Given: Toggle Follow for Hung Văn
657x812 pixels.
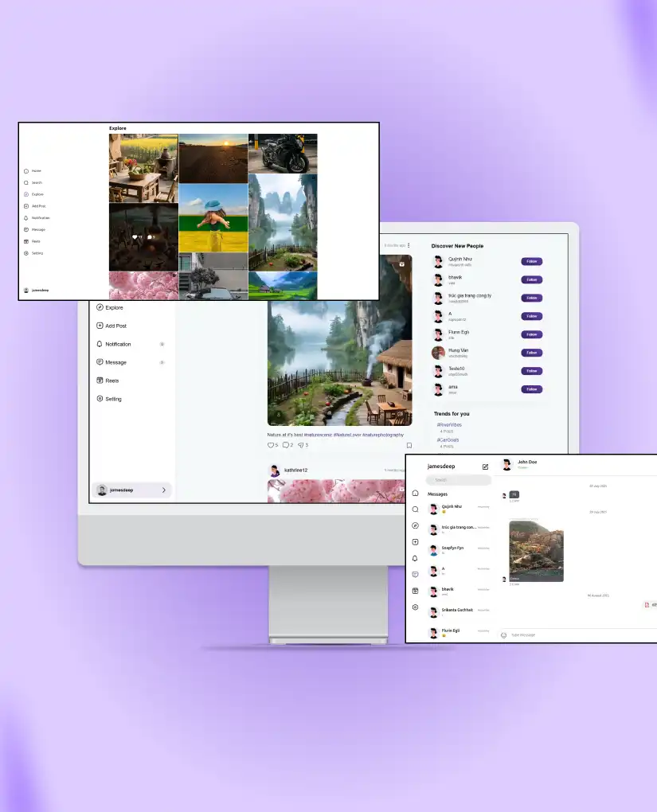Looking at the screenshot, I should coord(531,353).
